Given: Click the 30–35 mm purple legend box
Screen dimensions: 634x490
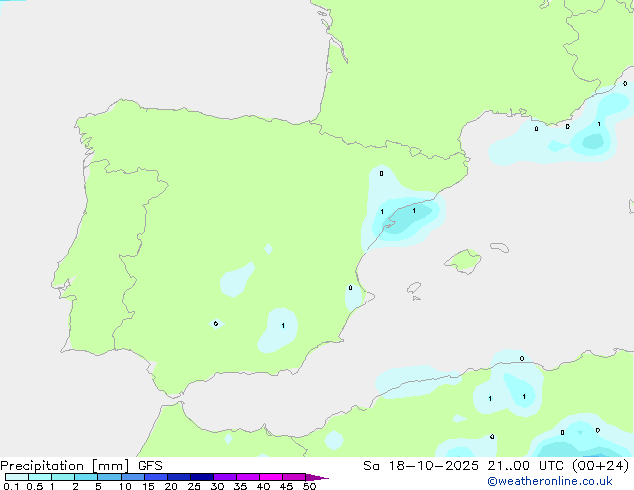Looking at the screenshot, I should click(225, 477).
